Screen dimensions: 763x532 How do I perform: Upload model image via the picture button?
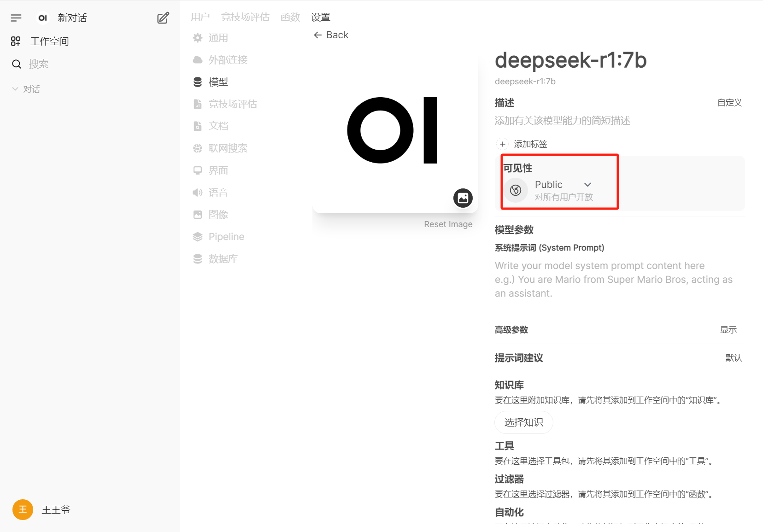click(x=463, y=198)
